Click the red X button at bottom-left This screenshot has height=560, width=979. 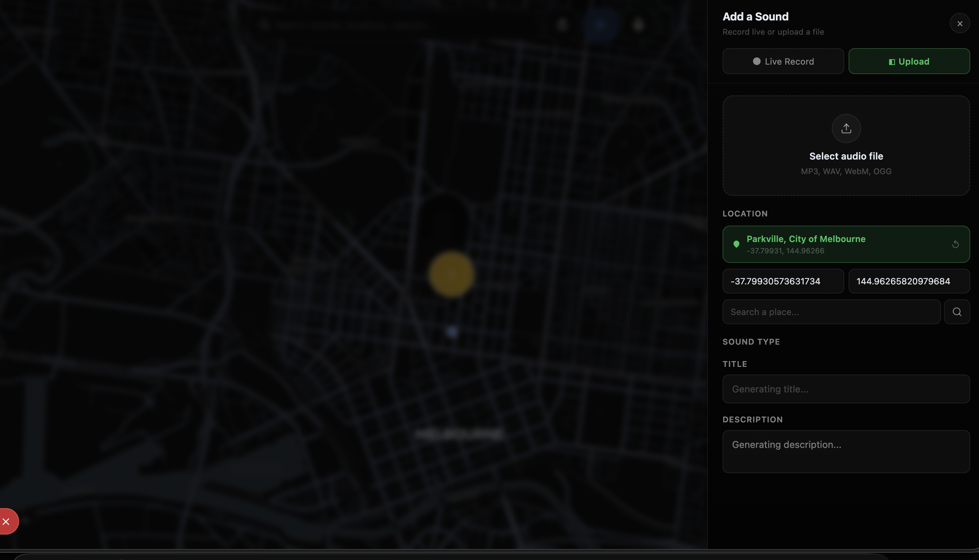(7, 522)
